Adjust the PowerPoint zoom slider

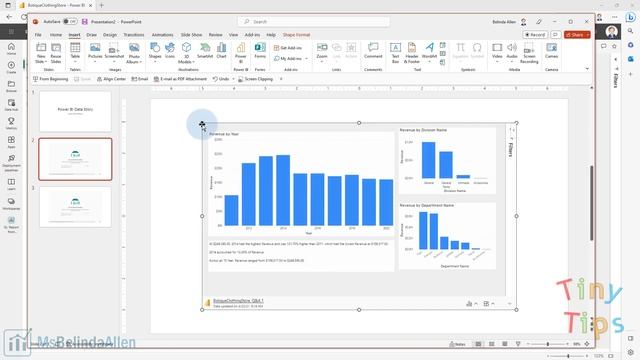(x=548, y=344)
